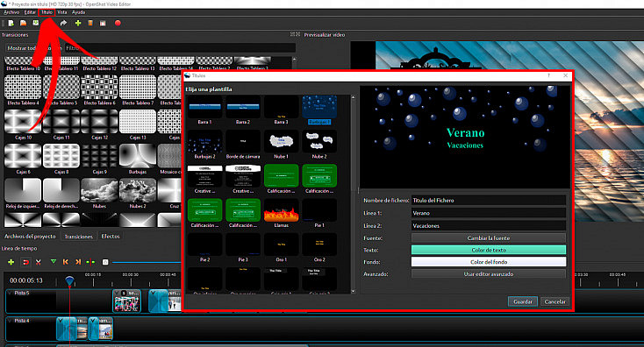Click the green Import Files plus icon

77,23
